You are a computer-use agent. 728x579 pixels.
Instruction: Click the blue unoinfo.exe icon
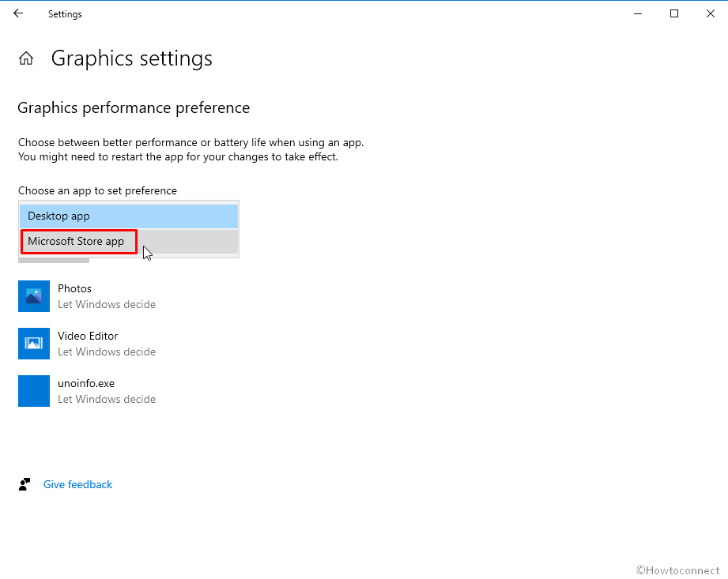[34, 391]
